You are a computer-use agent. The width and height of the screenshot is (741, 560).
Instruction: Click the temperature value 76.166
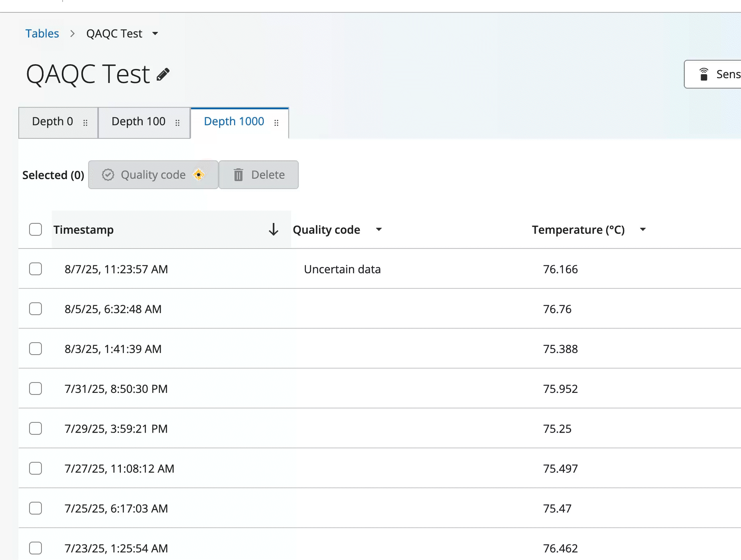pos(560,269)
